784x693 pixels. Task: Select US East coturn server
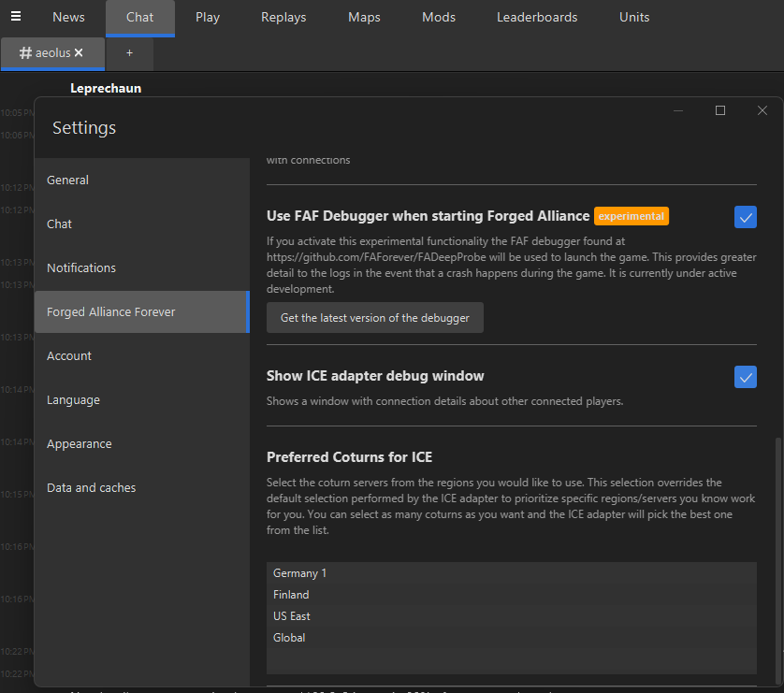point(511,616)
